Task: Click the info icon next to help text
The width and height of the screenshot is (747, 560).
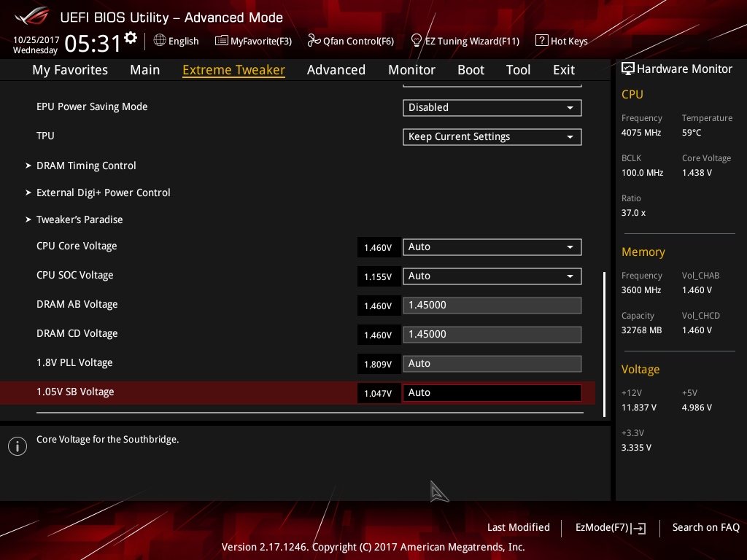Action: click(x=18, y=446)
